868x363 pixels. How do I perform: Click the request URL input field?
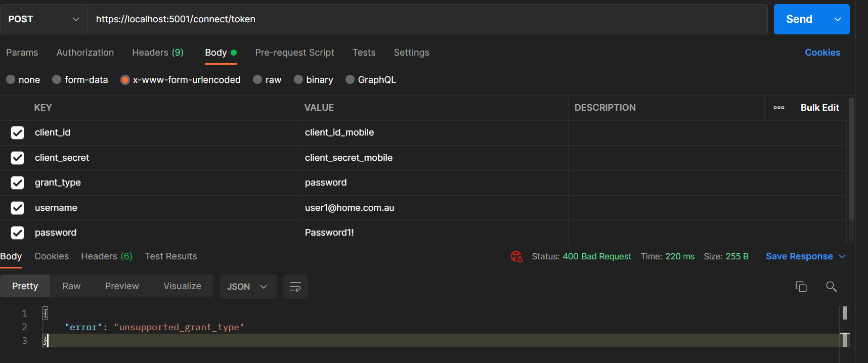(x=427, y=19)
